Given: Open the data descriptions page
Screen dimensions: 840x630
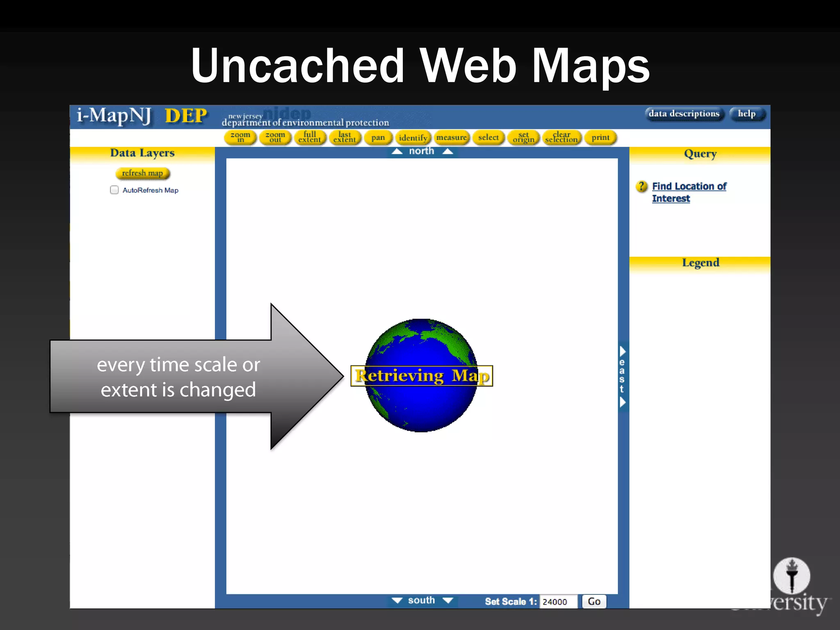Looking at the screenshot, I should (x=684, y=114).
